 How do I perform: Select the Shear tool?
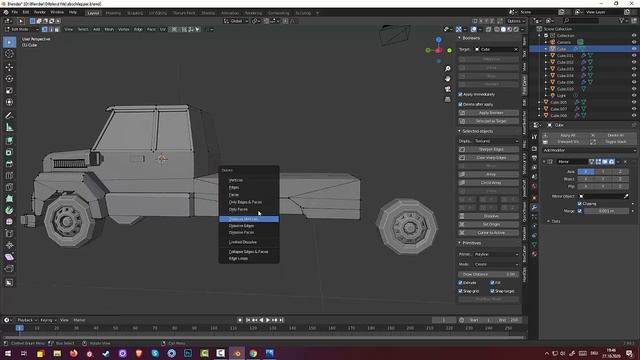[9, 257]
